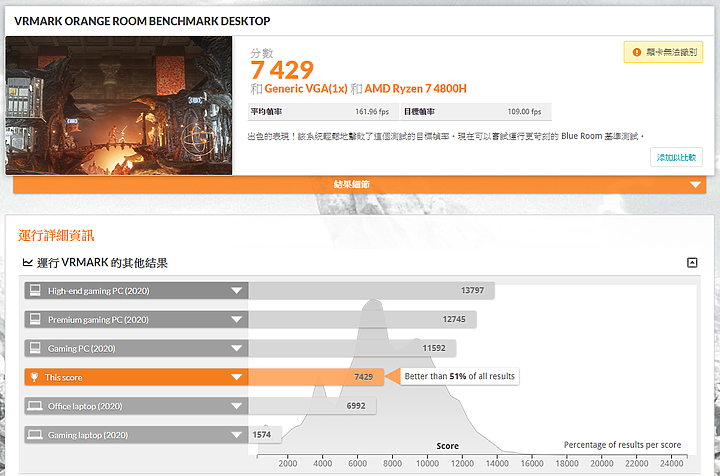Click the 109.00 fps target frame rate value
Viewport: 720px width, 476px height.
point(524,112)
